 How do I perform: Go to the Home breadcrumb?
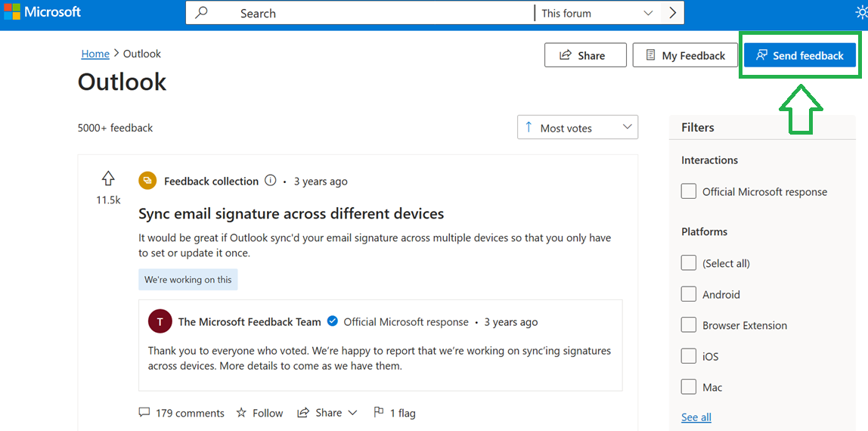pos(95,54)
